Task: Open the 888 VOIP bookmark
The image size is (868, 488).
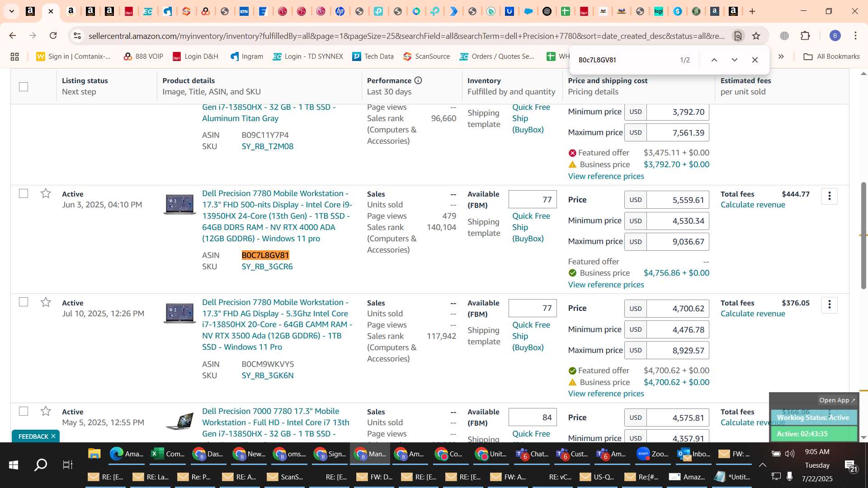Action: pyautogui.click(x=143, y=56)
